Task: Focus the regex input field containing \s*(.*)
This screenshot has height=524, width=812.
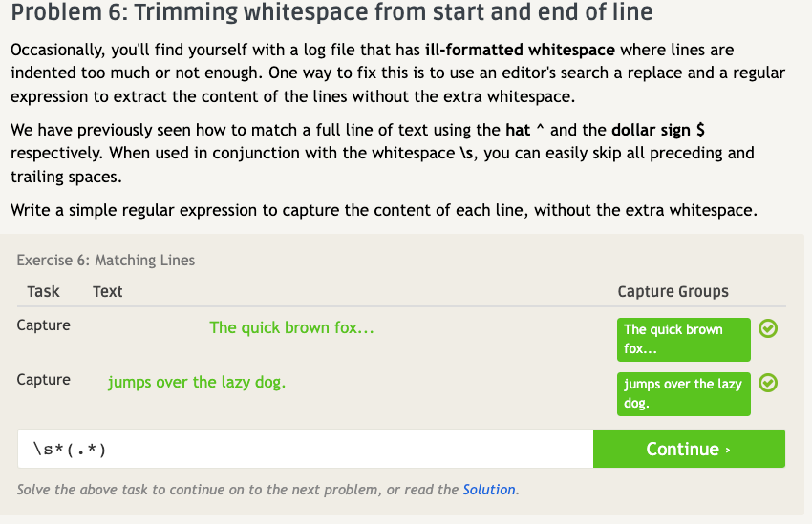Action: (305, 449)
